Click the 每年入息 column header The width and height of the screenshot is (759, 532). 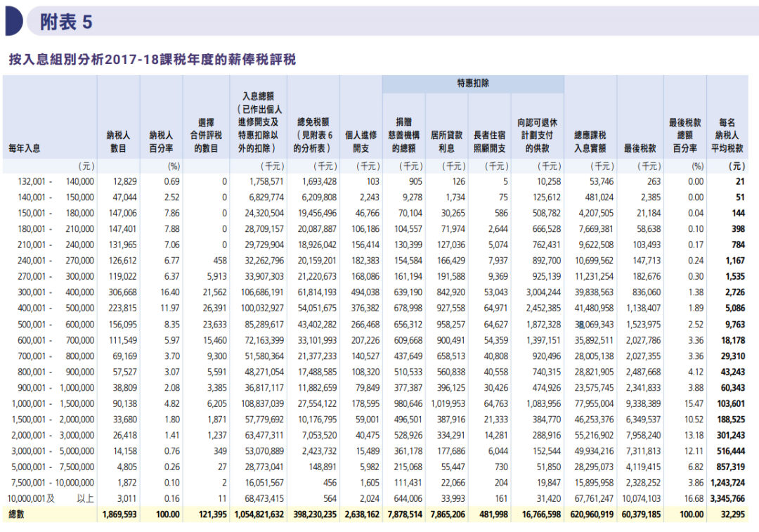tap(25, 149)
